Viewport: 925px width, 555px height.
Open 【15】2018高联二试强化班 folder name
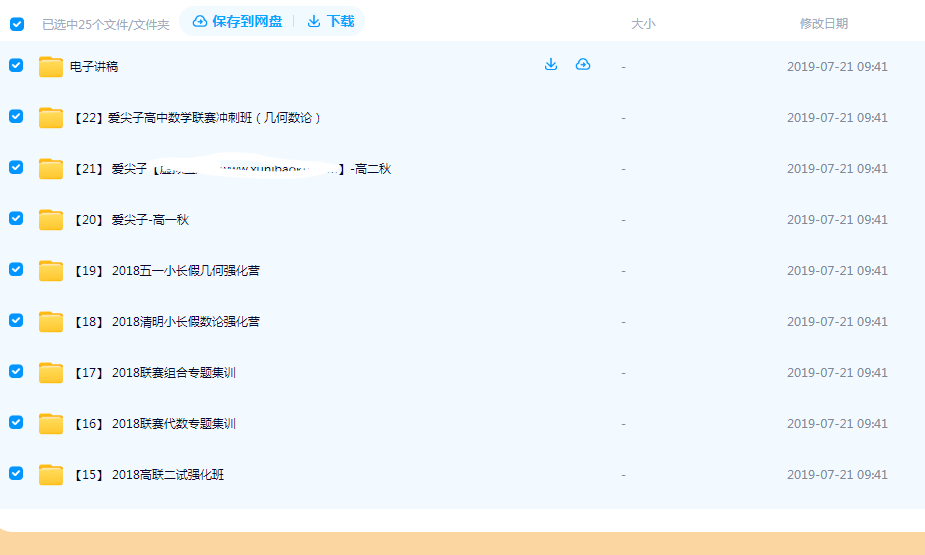(148, 475)
